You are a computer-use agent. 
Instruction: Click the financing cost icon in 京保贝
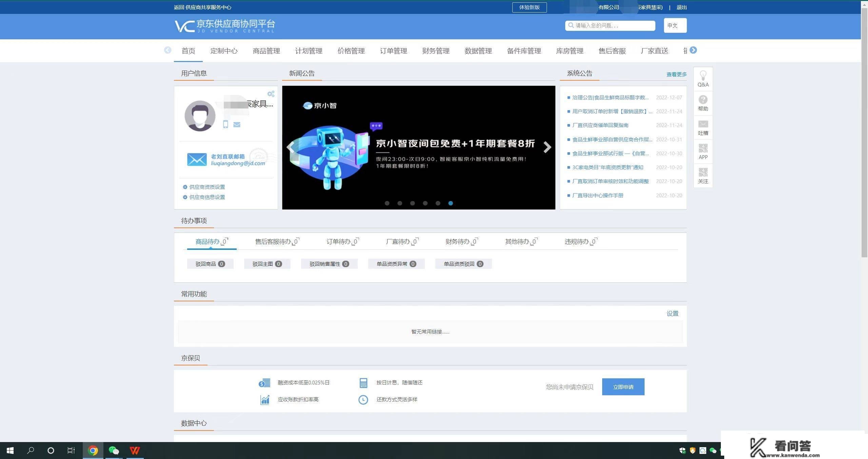pos(264,383)
